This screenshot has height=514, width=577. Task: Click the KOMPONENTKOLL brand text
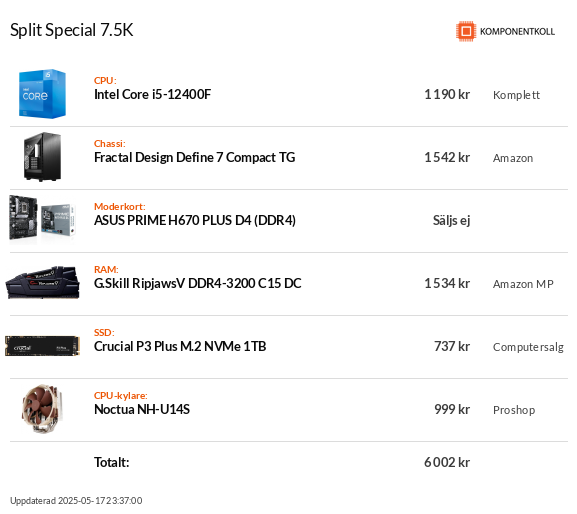(517, 32)
